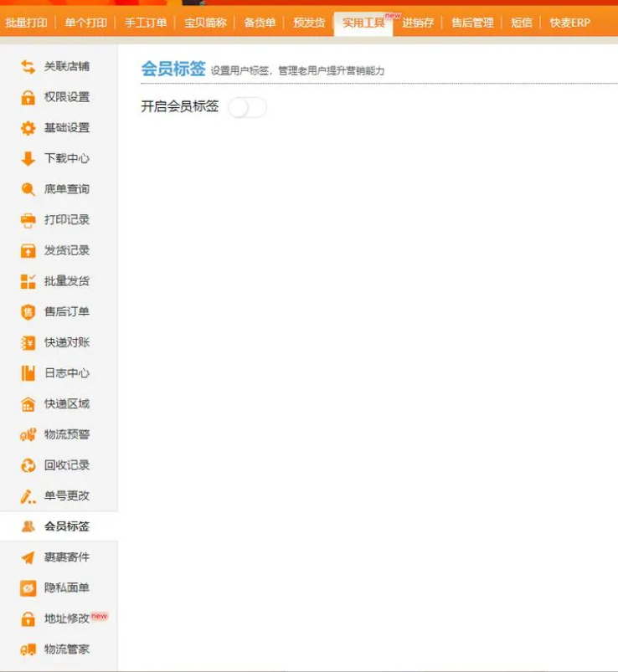Open the 备货单 tab
The height and width of the screenshot is (672, 618).
[260, 23]
